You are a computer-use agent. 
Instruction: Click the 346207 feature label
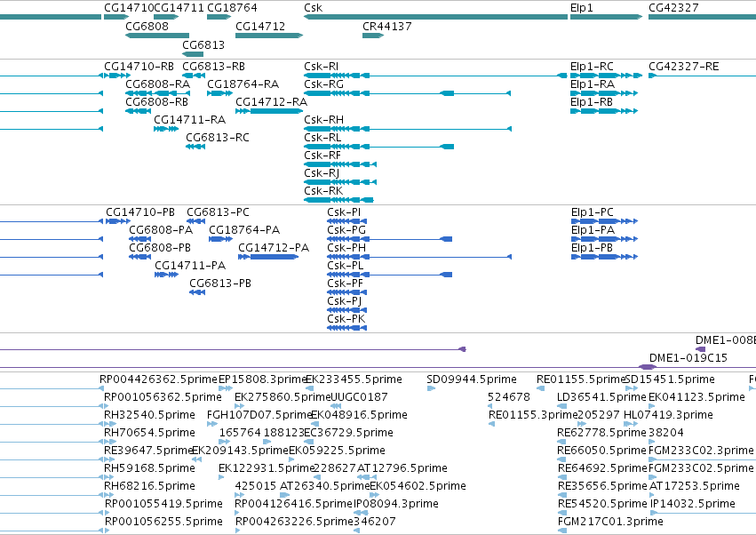point(375,522)
